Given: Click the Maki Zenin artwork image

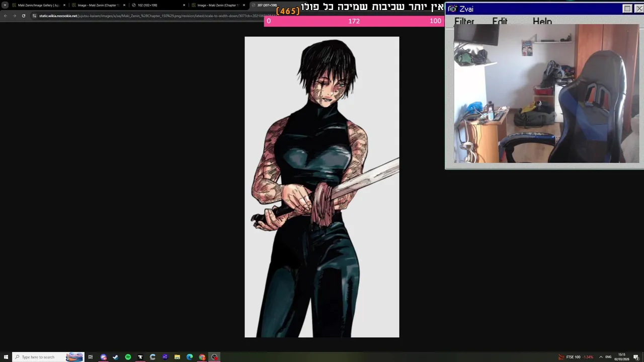Looking at the screenshot, I should (322, 187).
